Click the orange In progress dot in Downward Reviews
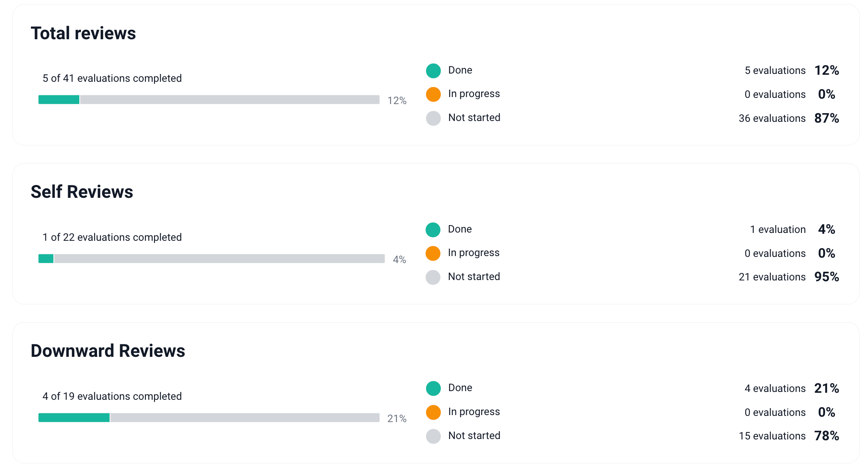 point(433,412)
